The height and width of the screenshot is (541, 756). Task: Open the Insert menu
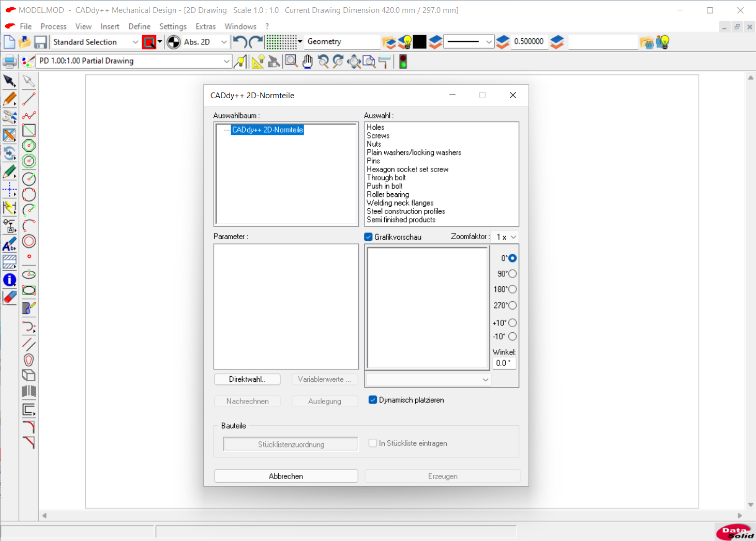[x=110, y=26]
